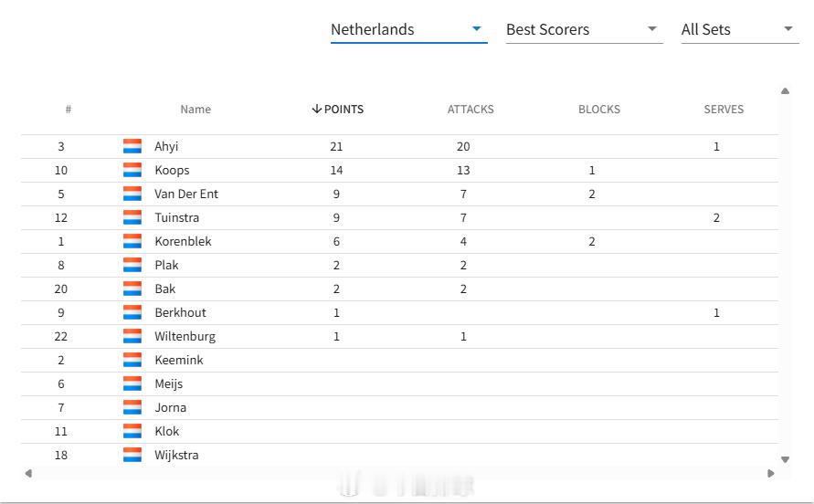814x504 pixels.
Task: Click the scroll down arrow icon
Action: [785, 459]
